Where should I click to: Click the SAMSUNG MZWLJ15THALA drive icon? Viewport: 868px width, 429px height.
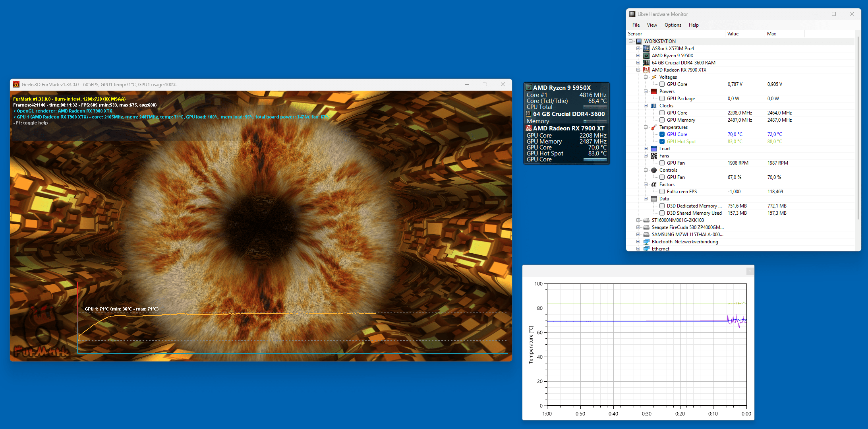point(646,235)
